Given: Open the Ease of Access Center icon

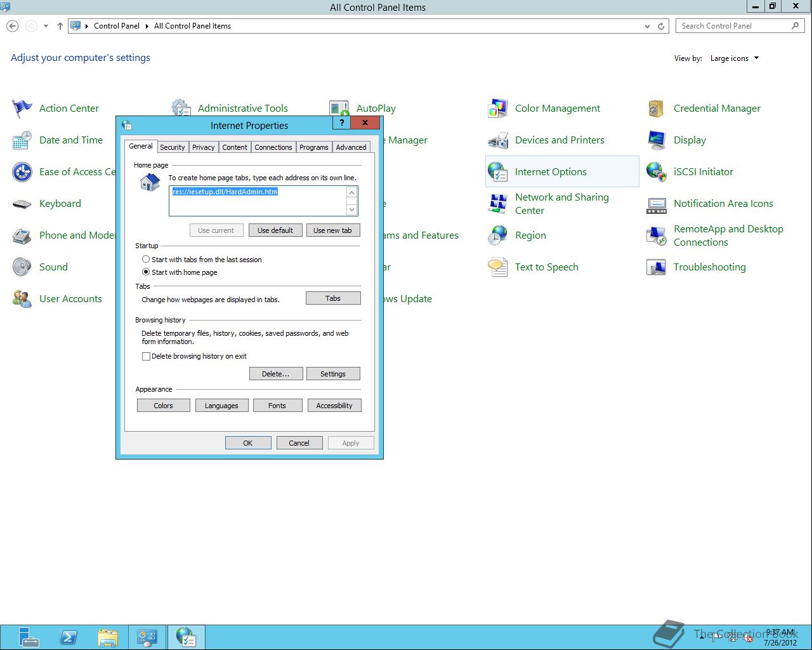Looking at the screenshot, I should (x=22, y=172).
